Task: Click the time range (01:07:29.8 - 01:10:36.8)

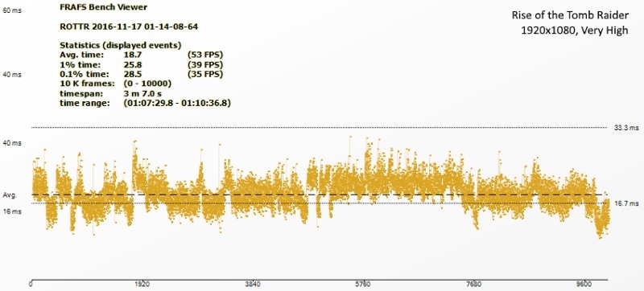Action: coord(176,103)
